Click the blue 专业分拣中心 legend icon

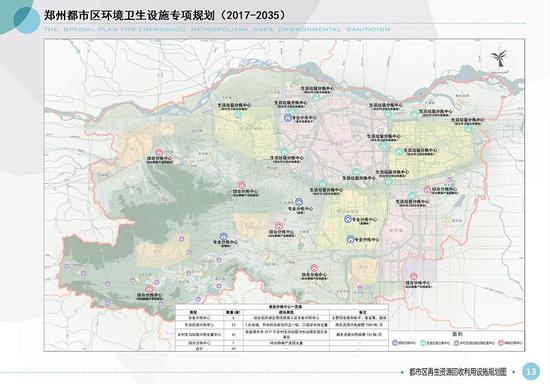(x=395, y=343)
